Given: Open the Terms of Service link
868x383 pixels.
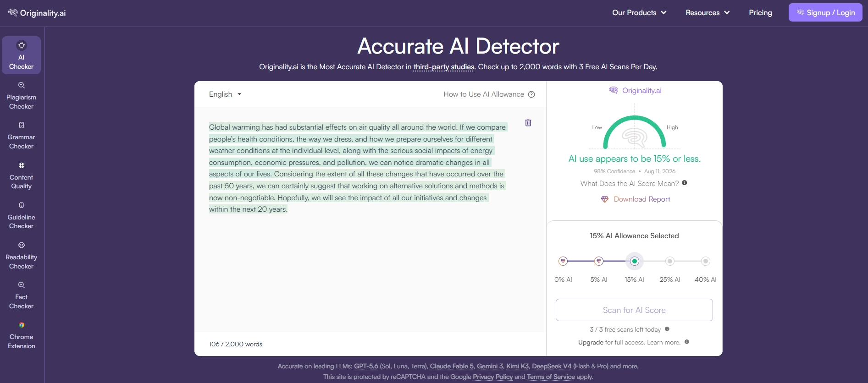Looking at the screenshot, I should (551, 377).
